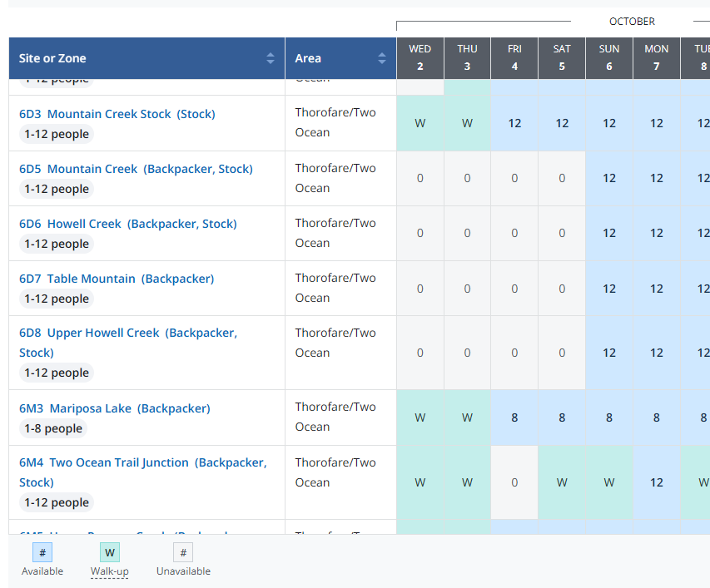Open 6D5 Mountain Creek site link

pos(136,169)
